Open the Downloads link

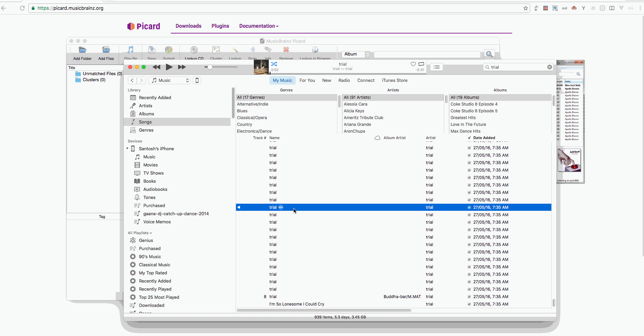(188, 26)
